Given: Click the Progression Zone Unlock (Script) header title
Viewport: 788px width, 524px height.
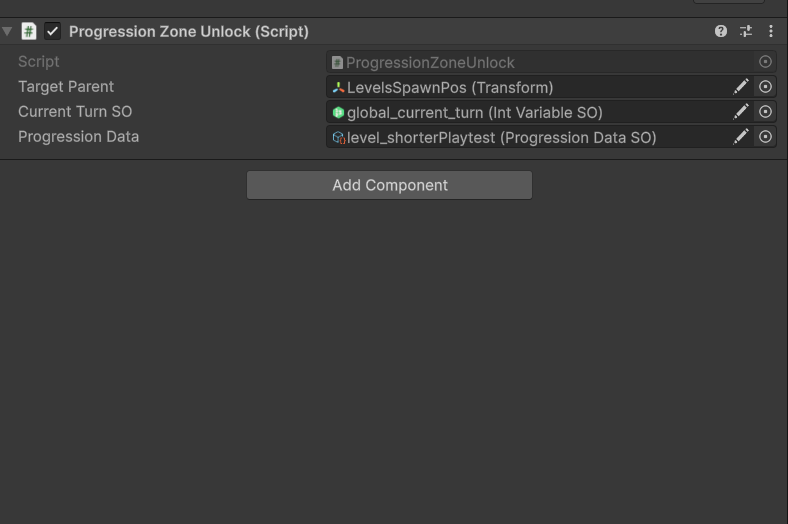Looking at the screenshot, I should [x=189, y=32].
